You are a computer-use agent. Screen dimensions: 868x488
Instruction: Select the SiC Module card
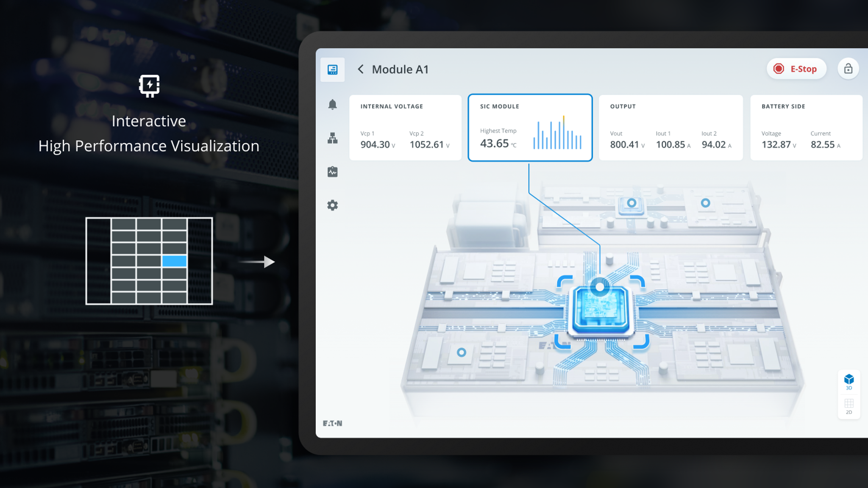(530, 128)
